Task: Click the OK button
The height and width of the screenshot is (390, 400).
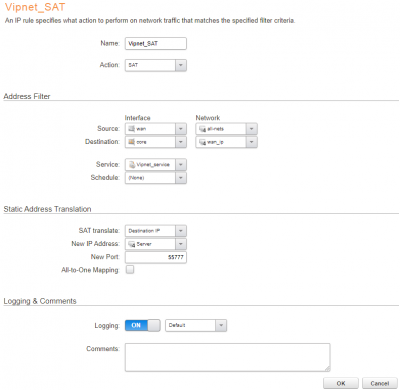Action: pyautogui.click(x=341, y=383)
